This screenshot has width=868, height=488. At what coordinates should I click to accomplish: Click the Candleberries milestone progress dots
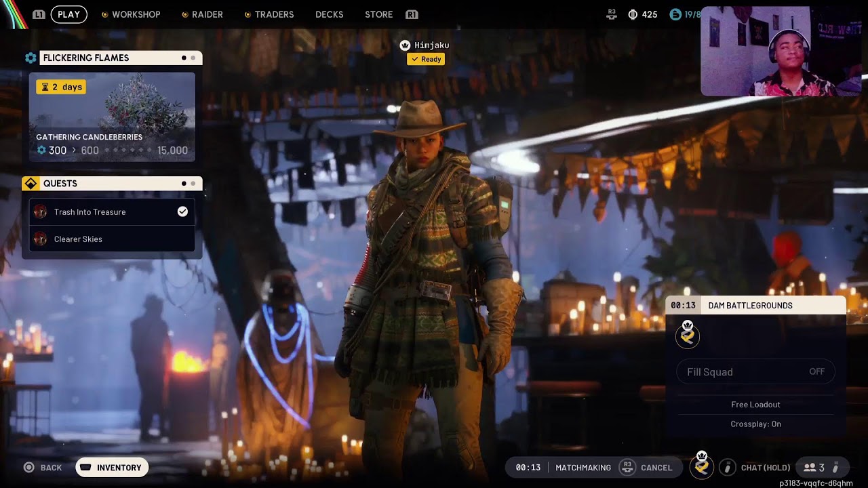pyautogui.click(x=129, y=150)
